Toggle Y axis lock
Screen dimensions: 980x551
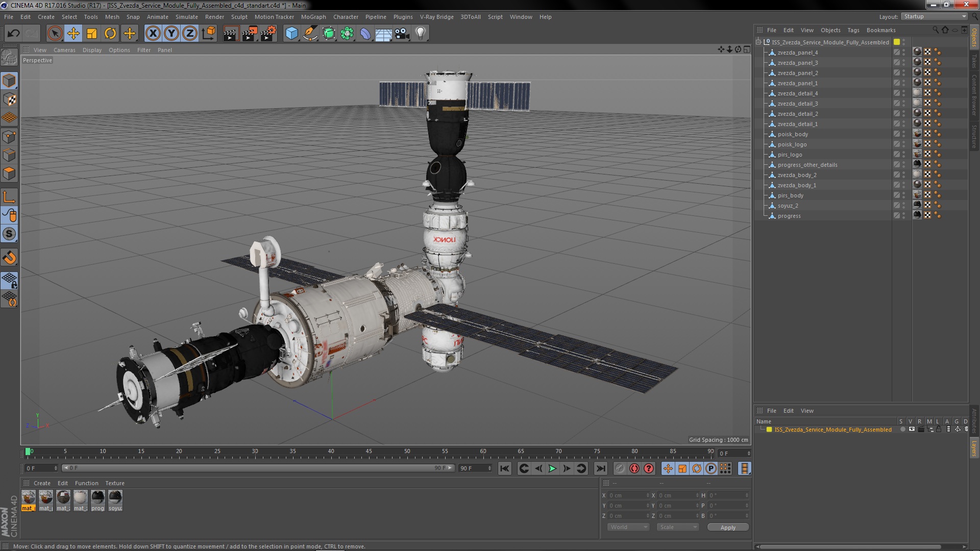(x=171, y=34)
